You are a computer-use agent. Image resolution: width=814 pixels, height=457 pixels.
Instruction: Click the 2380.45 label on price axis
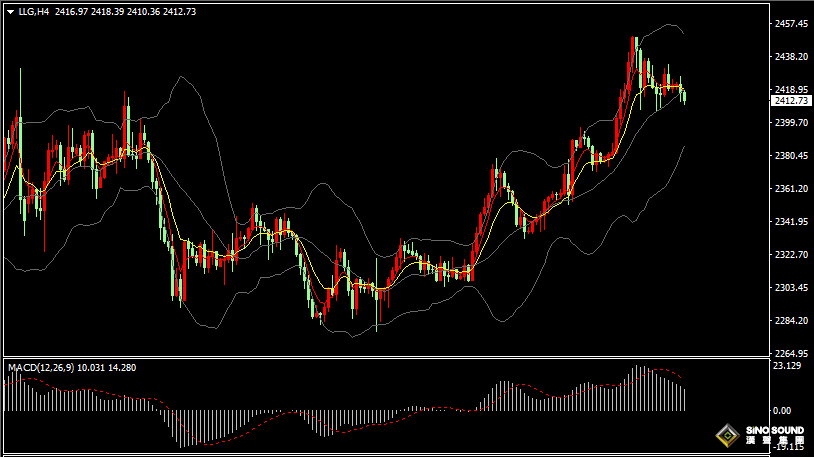(791, 156)
